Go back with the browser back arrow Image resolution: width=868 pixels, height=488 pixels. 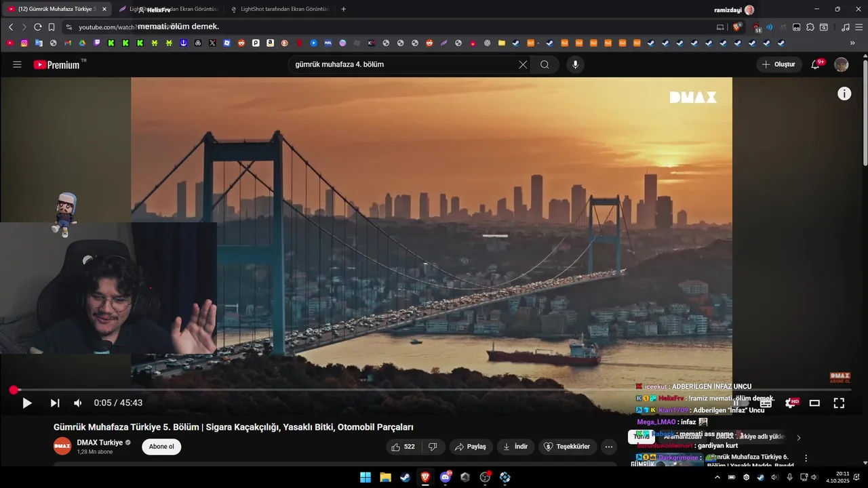(x=11, y=27)
